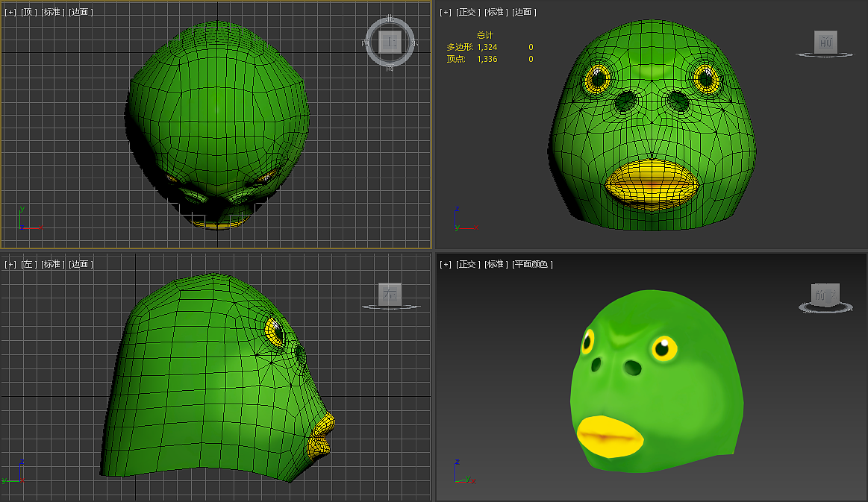Viewport: 868px width, 502px height.
Task: Open [边面] display menu in the 左 viewport
Action: pos(81,264)
